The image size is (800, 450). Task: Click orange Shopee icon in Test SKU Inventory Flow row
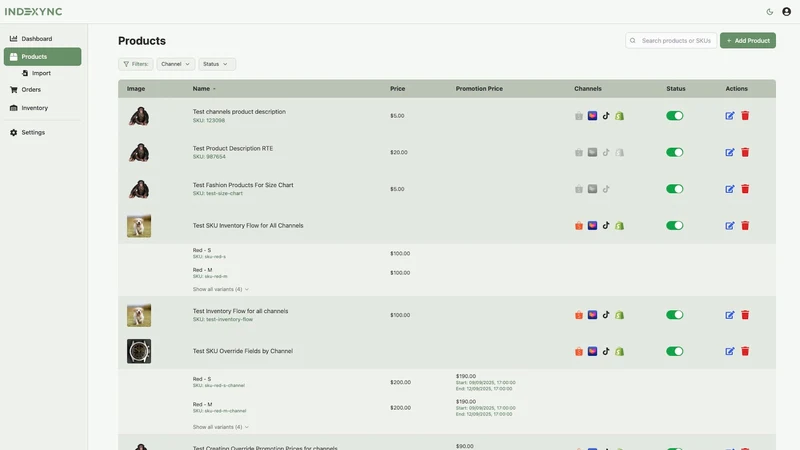pos(579,226)
